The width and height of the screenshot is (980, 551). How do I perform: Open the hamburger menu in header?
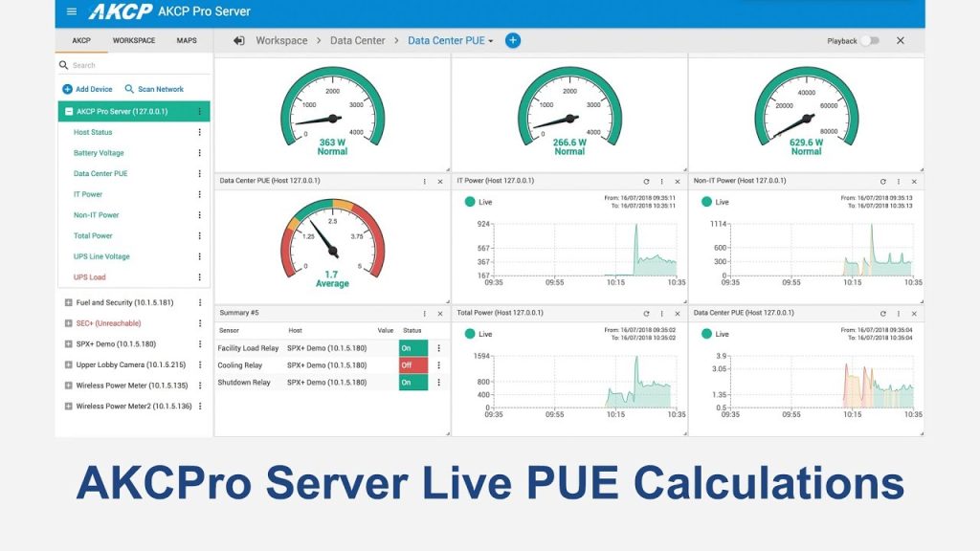(x=71, y=11)
